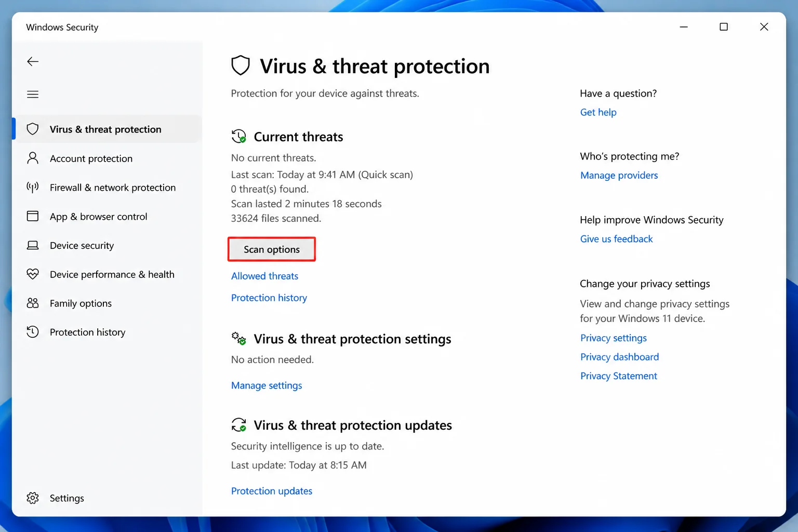Click the Get help link

click(598, 112)
